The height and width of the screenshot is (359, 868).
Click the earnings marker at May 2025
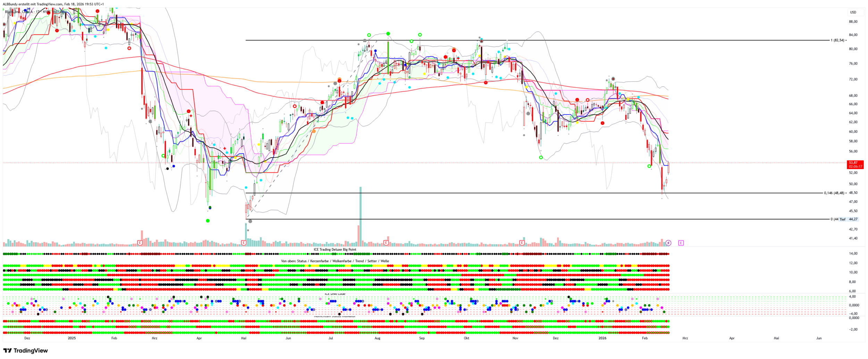(244, 243)
